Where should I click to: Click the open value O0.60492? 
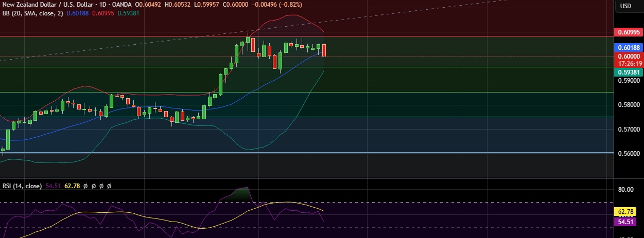click(148, 5)
